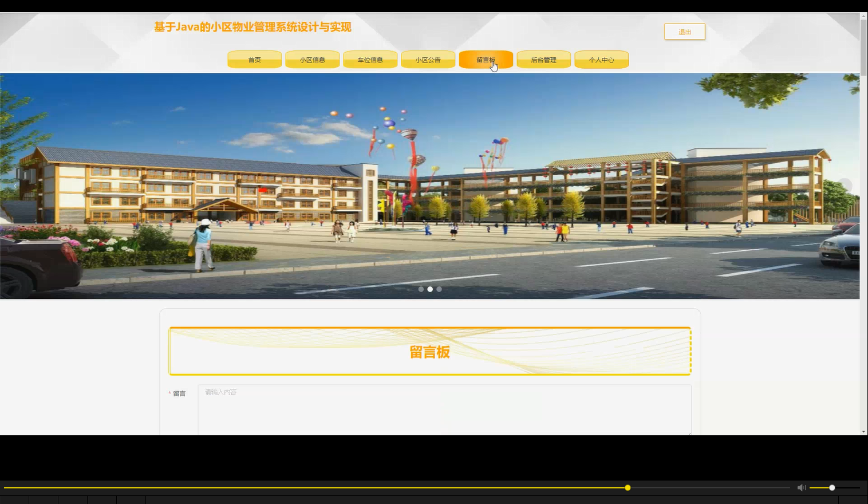Viewport: 868px width, 504px height.
Task: Open the 车位信息 page
Action: point(370,60)
